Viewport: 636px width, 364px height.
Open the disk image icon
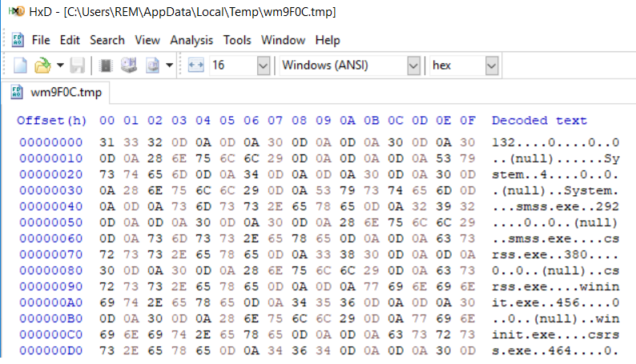pyautogui.click(x=153, y=65)
